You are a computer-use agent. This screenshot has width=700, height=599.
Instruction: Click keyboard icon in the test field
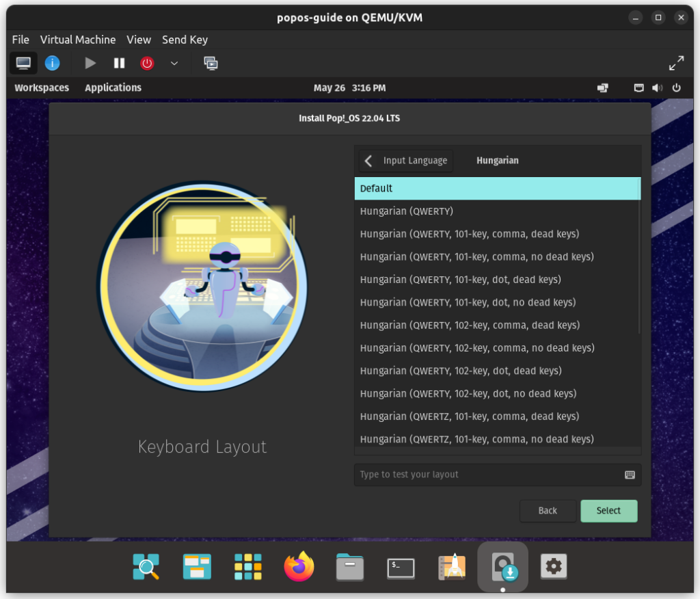tap(630, 475)
